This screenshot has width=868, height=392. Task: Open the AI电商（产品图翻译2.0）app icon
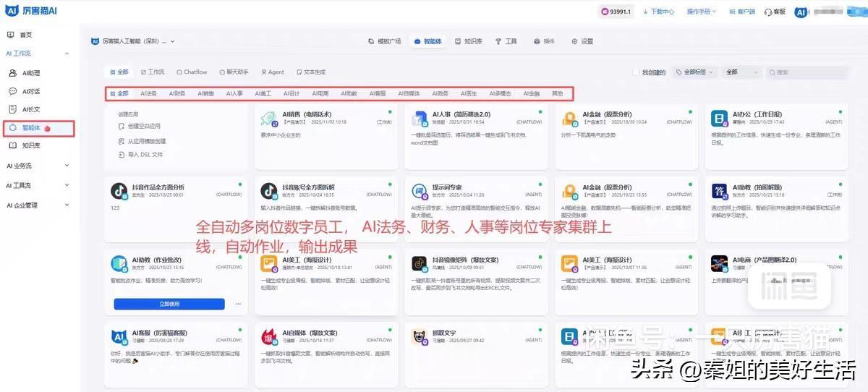[x=720, y=263]
